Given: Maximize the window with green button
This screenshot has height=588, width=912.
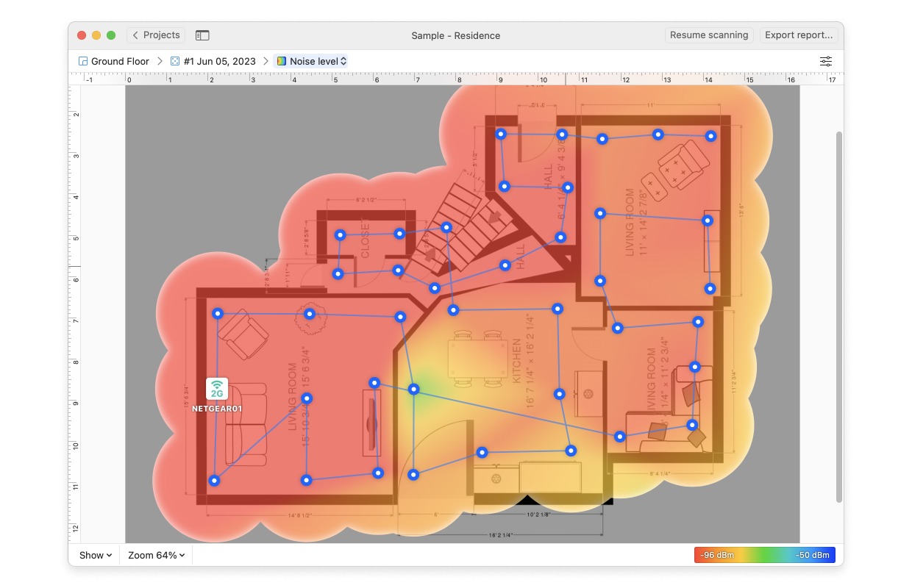Looking at the screenshot, I should (x=111, y=35).
